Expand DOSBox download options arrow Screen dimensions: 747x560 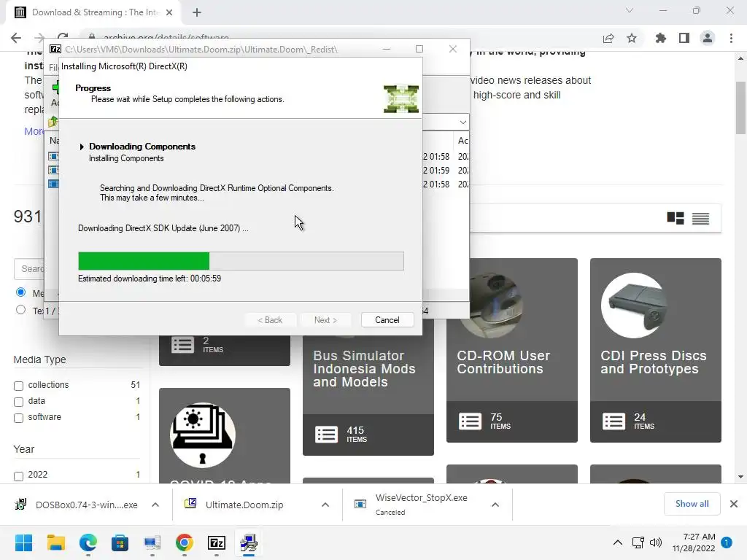[x=155, y=505]
